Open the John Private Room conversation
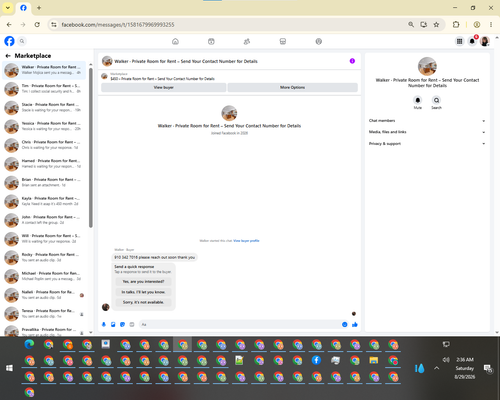Viewport: 500px width, 400px height. [44, 220]
